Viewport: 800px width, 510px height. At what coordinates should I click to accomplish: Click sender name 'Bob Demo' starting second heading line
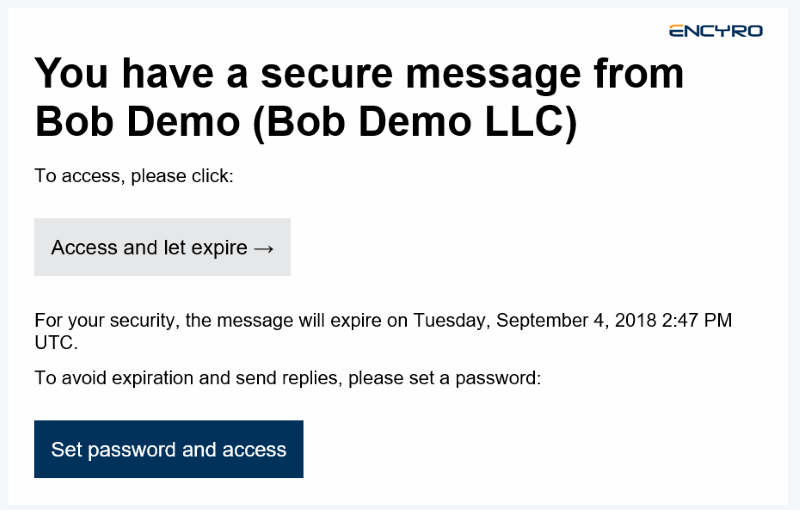(x=137, y=122)
